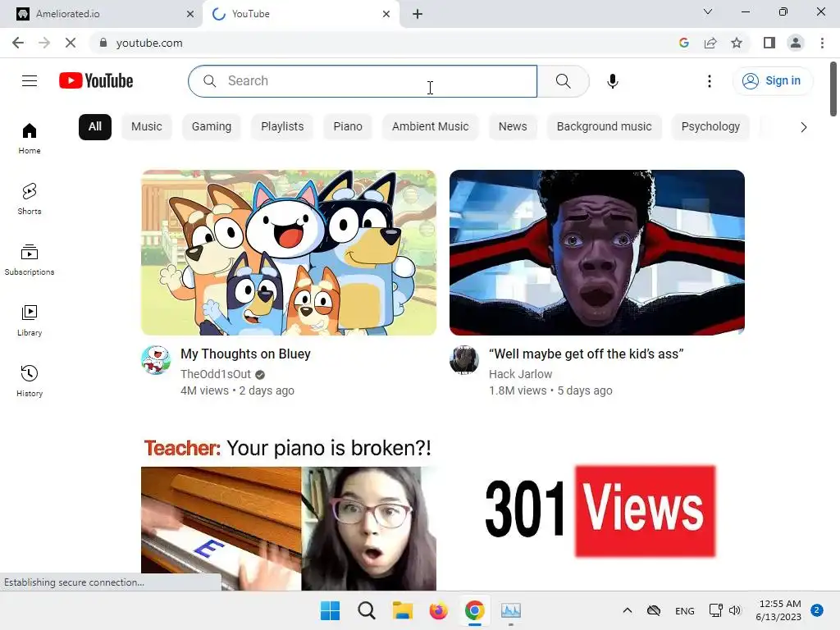Viewport: 840px width, 630px height.
Task: Open Library from the sidebar
Action: point(30,321)
